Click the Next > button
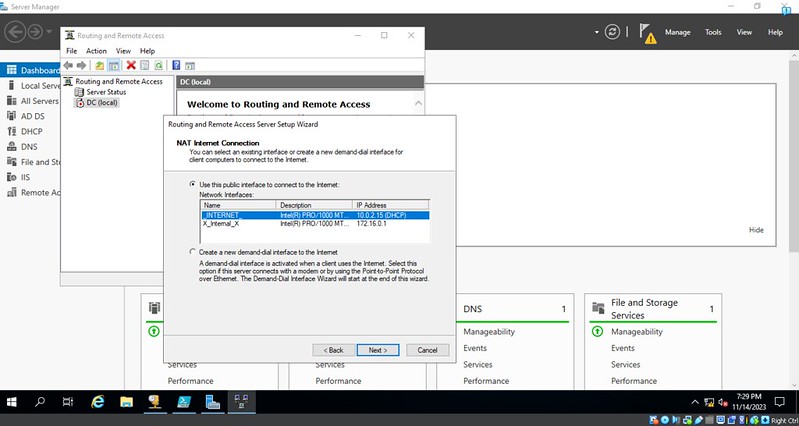The image size is (799, 426). click(x=378, y=350)
